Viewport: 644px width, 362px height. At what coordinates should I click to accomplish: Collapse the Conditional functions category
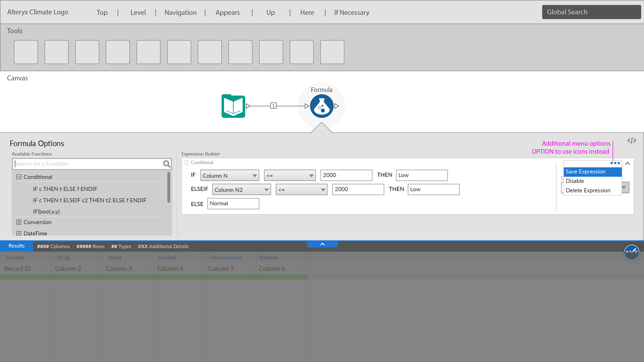[x=19, y=177]
